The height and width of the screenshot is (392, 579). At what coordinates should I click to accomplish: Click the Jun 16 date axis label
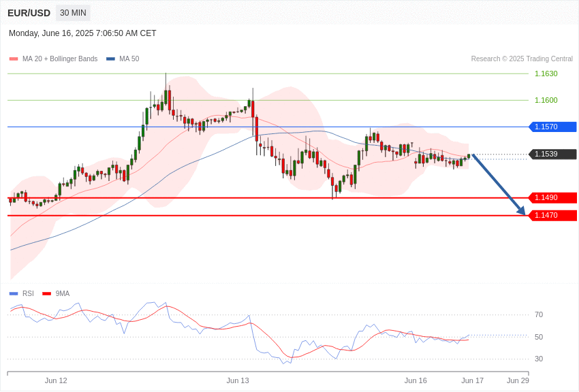click(x=416, y=380)
